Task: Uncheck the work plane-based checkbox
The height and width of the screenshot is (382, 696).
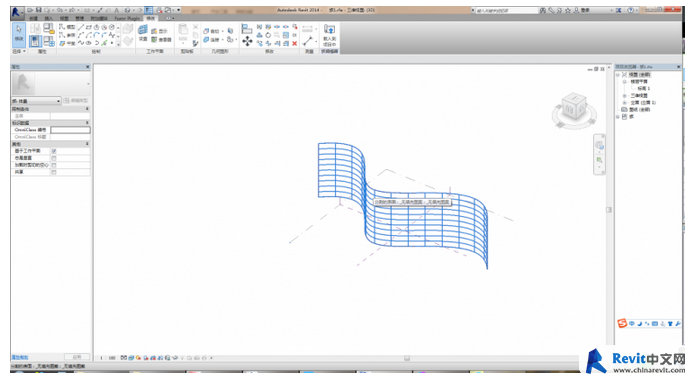Action: click(54, 151)
